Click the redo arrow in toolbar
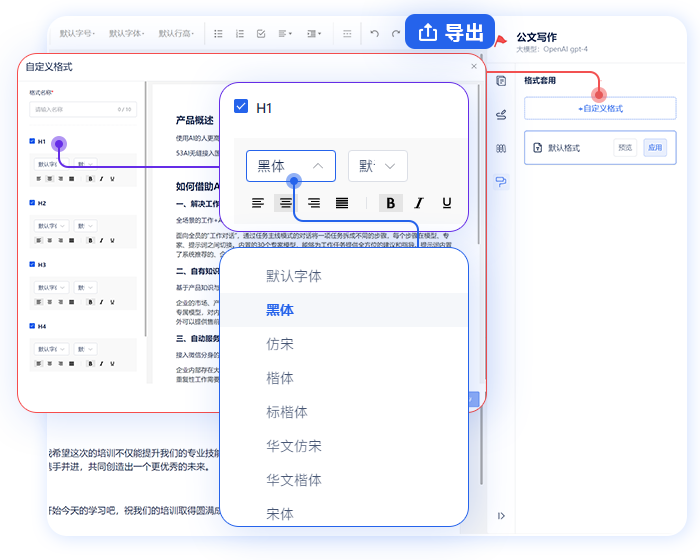 pos(396,33)
